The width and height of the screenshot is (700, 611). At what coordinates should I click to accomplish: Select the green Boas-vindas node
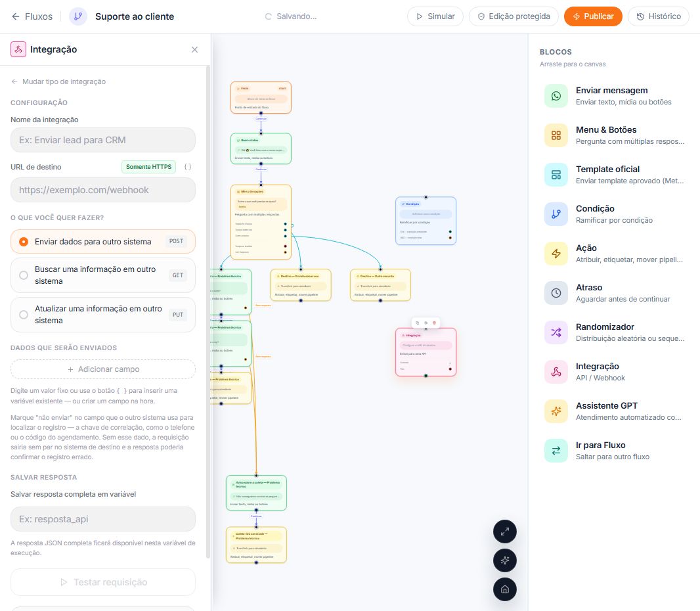point(261,148)
